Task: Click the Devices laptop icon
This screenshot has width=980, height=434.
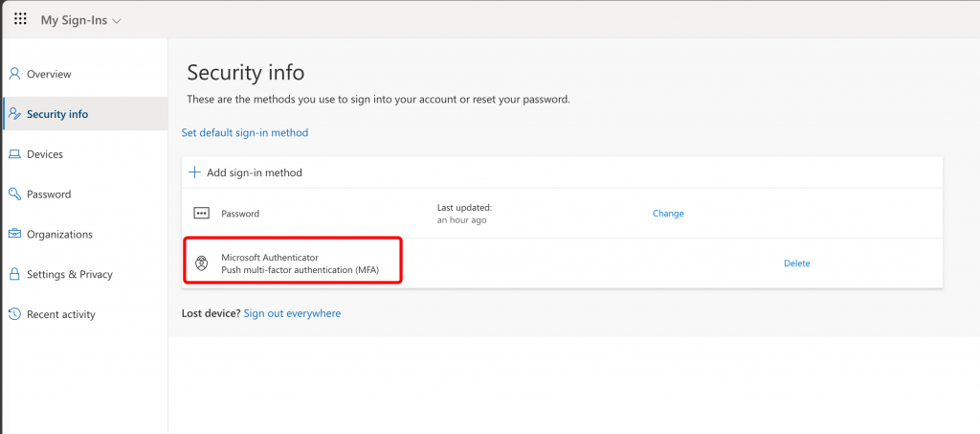Action: (14, 154)
